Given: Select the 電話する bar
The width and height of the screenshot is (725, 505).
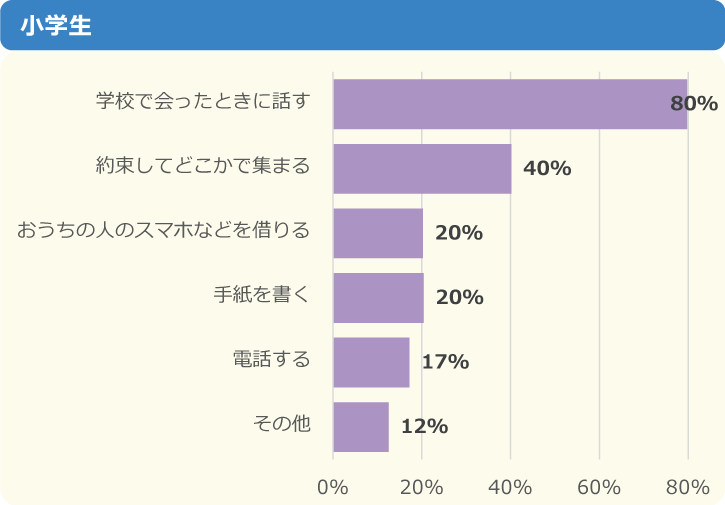Looking at the screenshot, I should coord(371,362).
